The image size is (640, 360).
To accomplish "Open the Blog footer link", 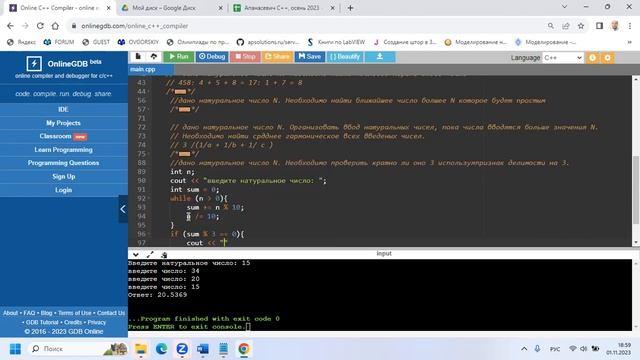I will click(47, 313).
